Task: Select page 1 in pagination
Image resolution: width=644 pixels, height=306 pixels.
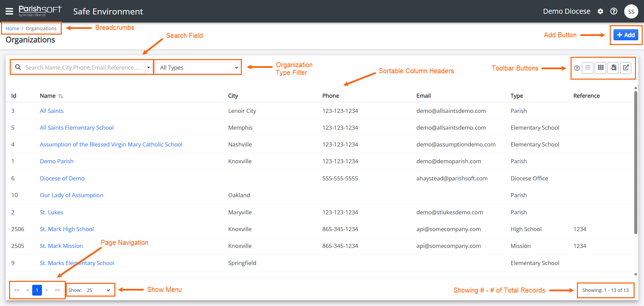Action: [37, 290]
